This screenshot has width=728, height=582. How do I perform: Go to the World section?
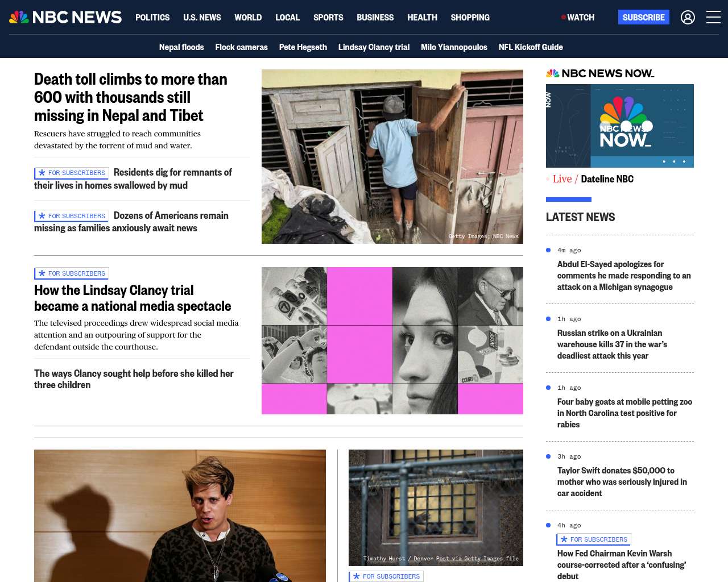248,17
